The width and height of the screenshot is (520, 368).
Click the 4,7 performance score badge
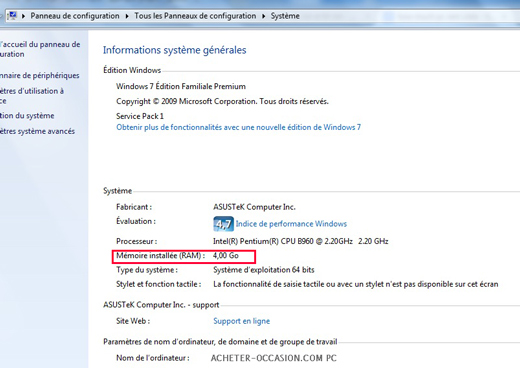click(x=223, y=224)
